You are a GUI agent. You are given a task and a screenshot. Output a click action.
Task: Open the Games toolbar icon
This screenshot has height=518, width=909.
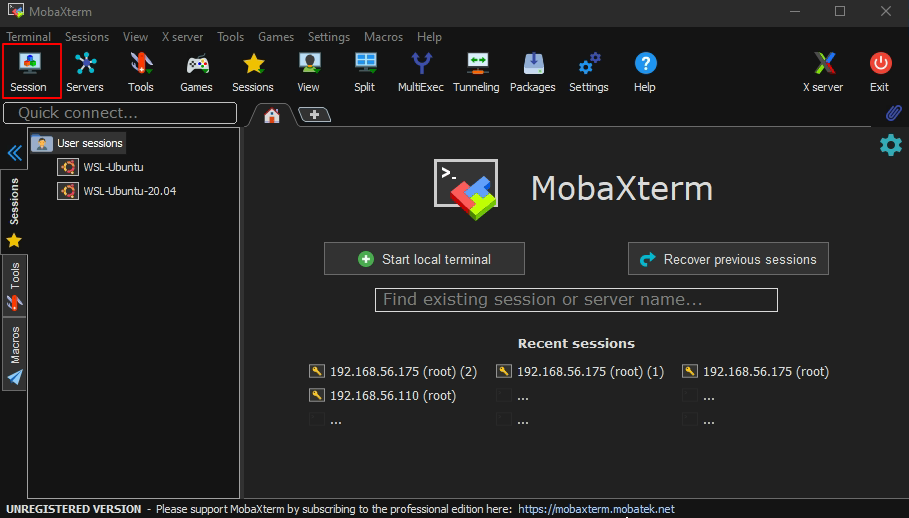197,71
